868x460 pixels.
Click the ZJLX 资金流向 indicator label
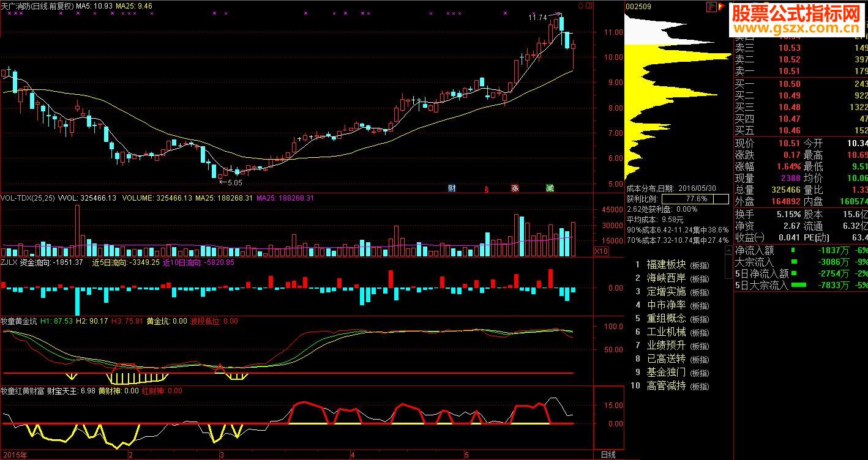point(42,262)
